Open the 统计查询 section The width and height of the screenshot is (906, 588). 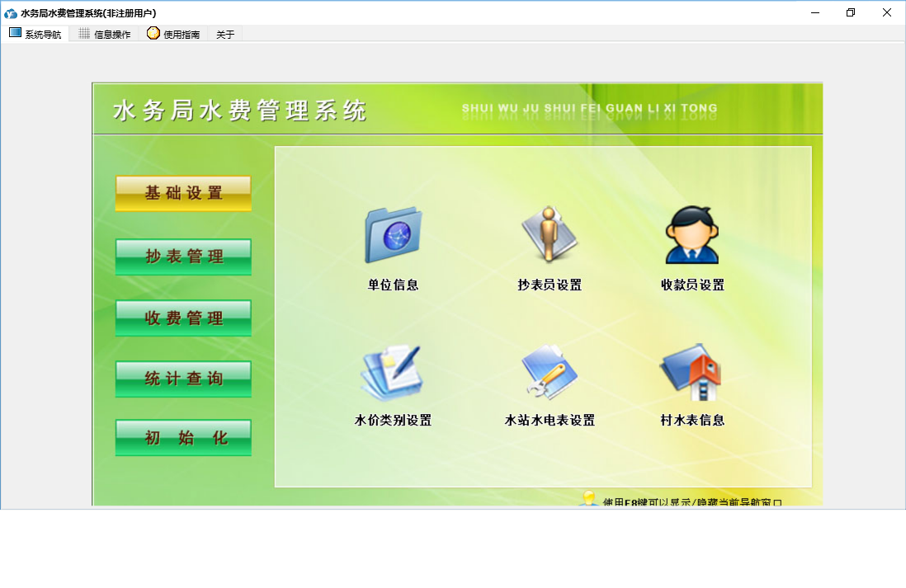pos(183,379)
